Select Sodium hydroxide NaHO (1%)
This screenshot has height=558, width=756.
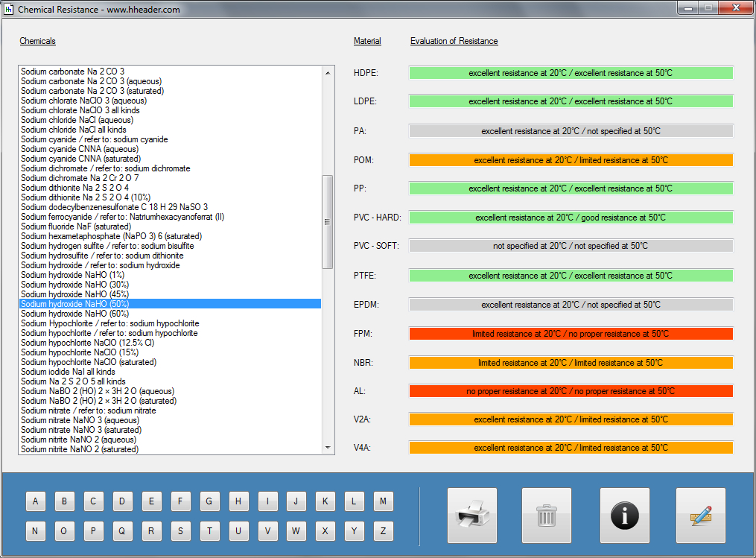click(171, 275)
